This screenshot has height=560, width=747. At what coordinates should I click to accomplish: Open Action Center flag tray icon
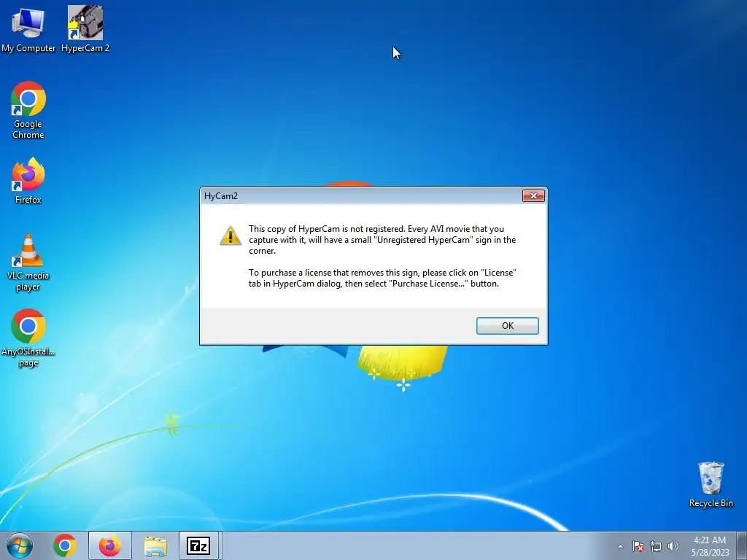coord(638,546)
